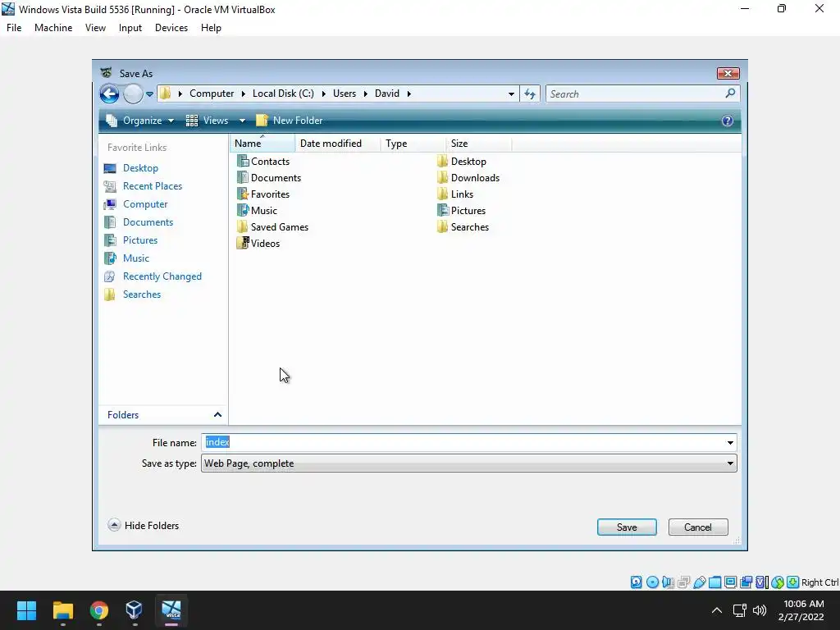840x630 pixels.
Task: Open Google Chrome from host taskbar
Action: pyautogui.click(x=98, y=610)
